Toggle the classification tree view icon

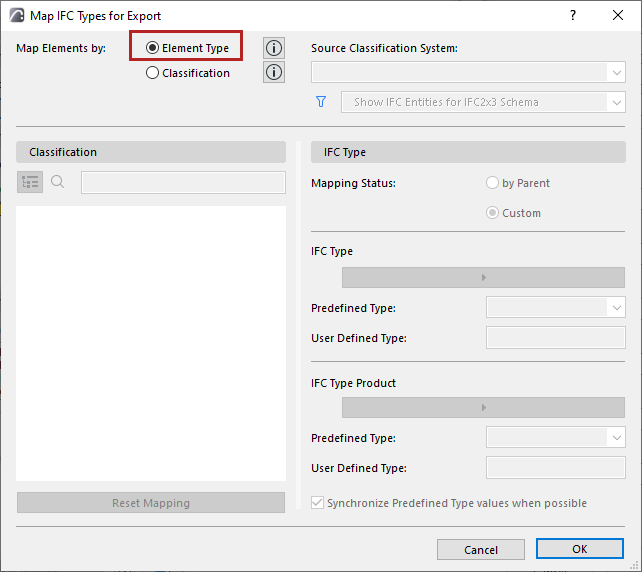pos(30,182)
